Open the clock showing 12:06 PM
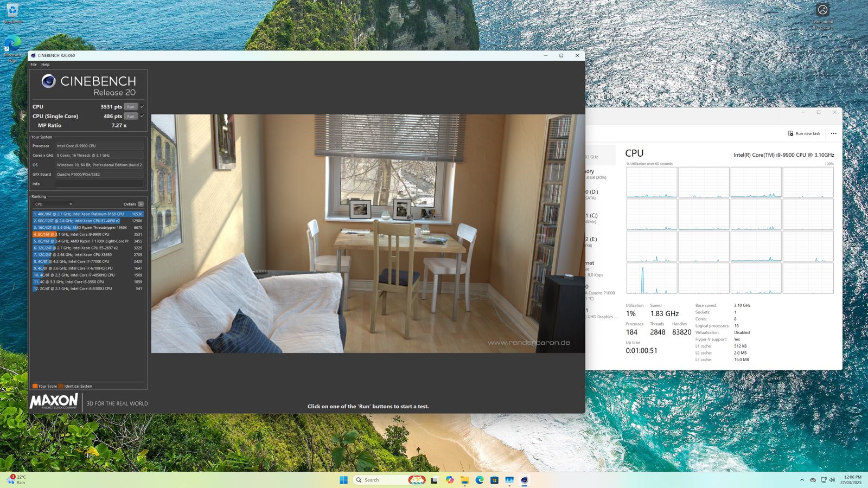This screenshot has width=868, height=488. tap(851, 480)
